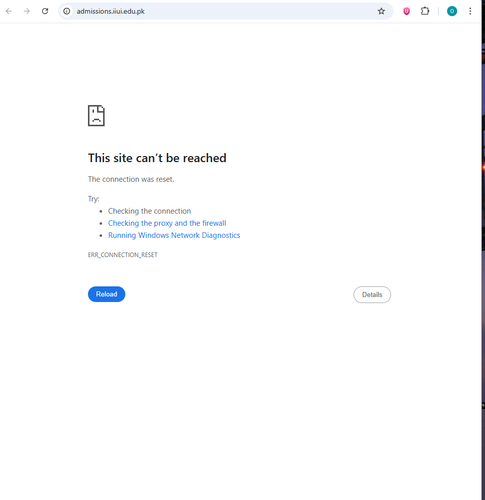Click 'Checking the connection' bullet text
This screenshot has width=485, height=500.
149,211
